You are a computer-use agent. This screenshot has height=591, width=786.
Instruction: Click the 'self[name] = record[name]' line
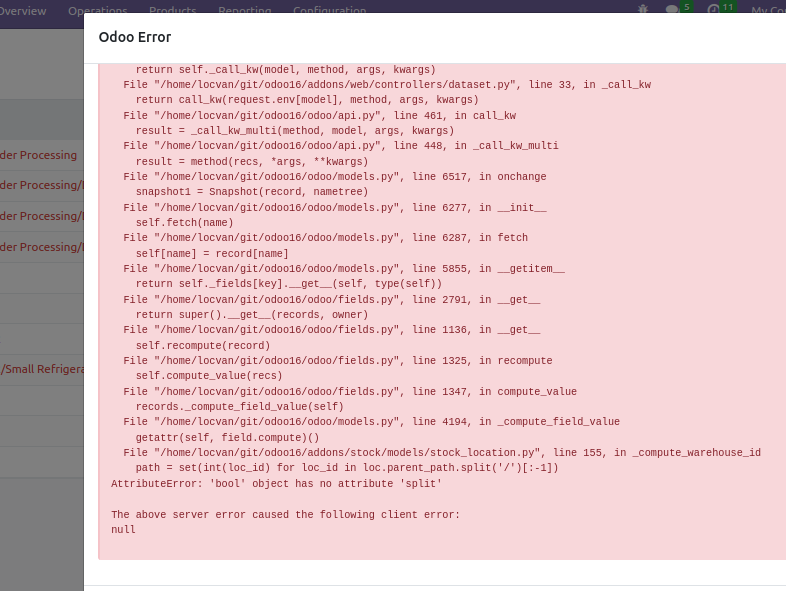212,254
